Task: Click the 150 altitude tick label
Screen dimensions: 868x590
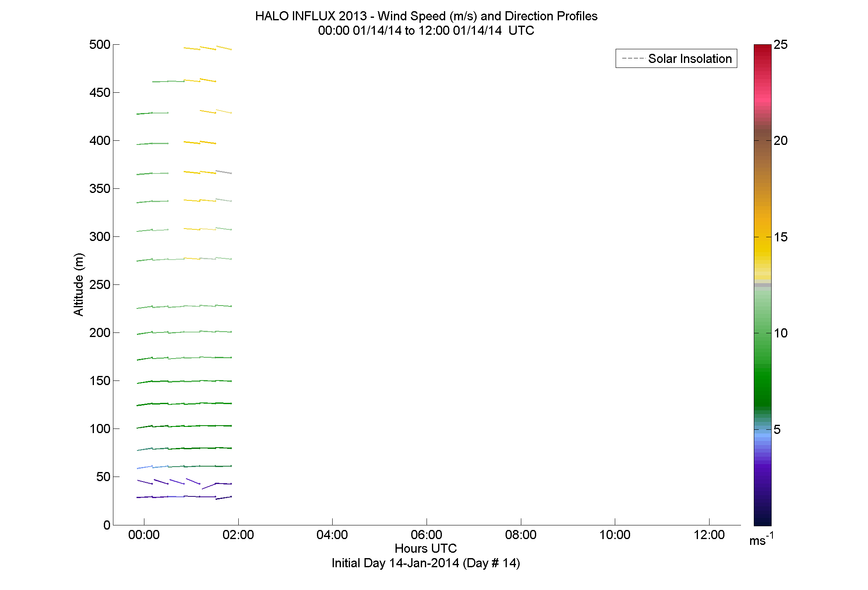Action: click(100, 381)
